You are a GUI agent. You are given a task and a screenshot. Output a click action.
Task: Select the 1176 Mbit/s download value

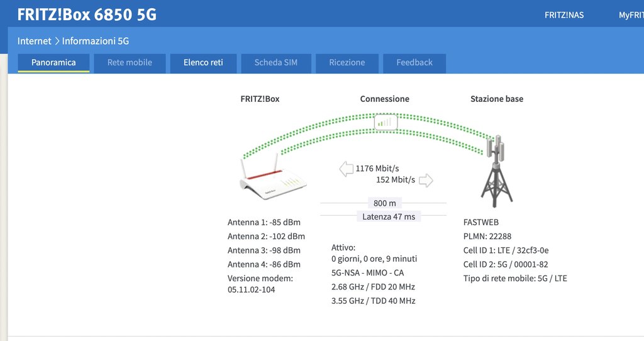377,169
